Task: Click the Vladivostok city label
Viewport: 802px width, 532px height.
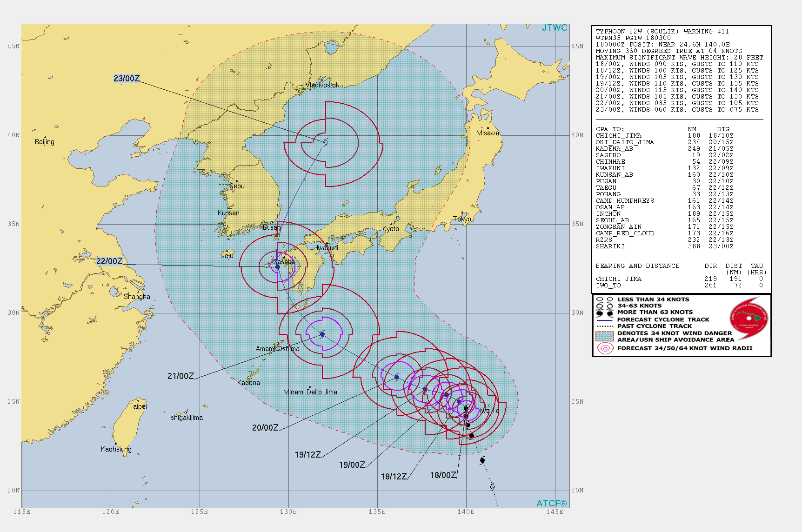Action: click(x=322, y=85)
